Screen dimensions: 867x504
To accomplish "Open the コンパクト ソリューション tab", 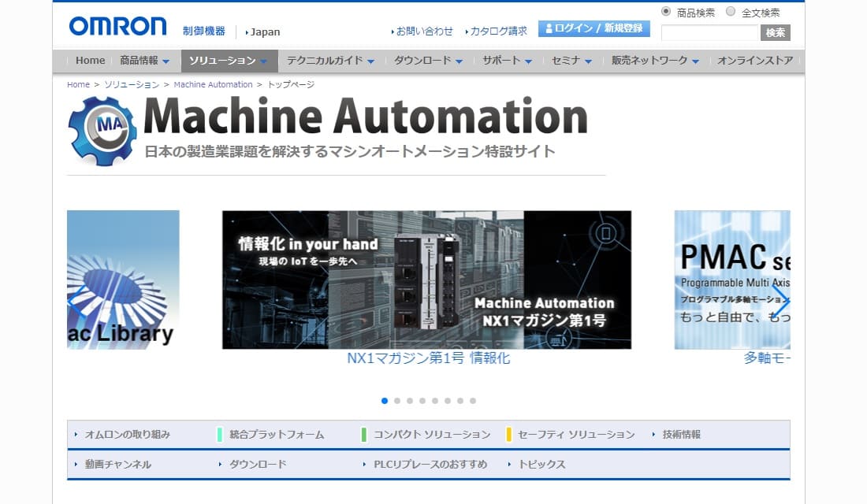I will tap(431, 435).
